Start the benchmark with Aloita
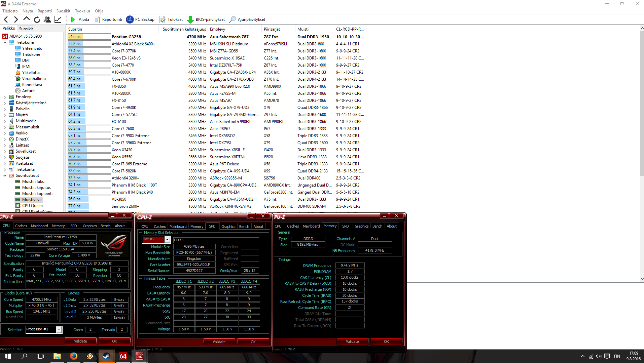Image resolution: width=644 pixels, height=363 pixels. 80,19
